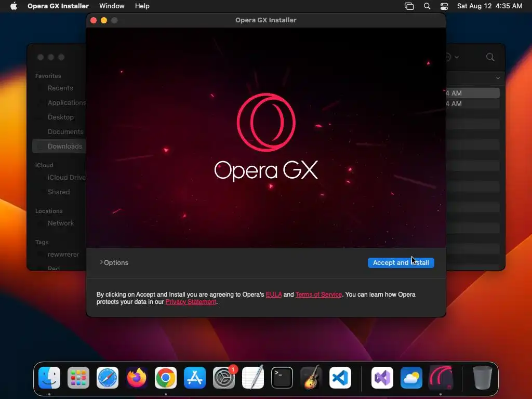
Task: Open Spotlight search in menu bar
Action: (427, 6)
